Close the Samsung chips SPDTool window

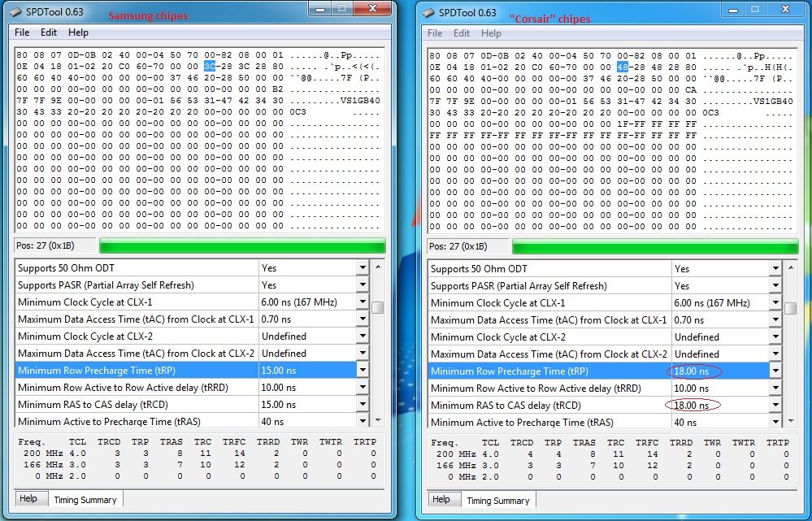tap(372, 8)
